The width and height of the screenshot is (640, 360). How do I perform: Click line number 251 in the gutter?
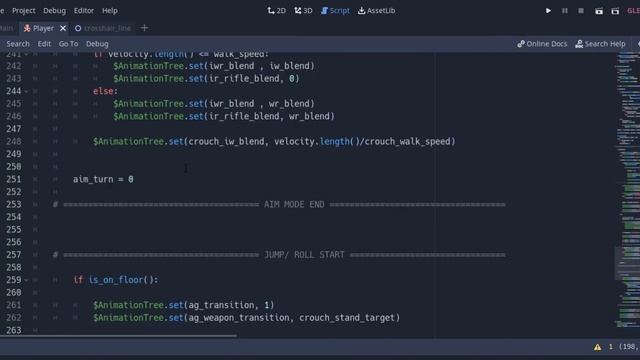tap(13, 179)
